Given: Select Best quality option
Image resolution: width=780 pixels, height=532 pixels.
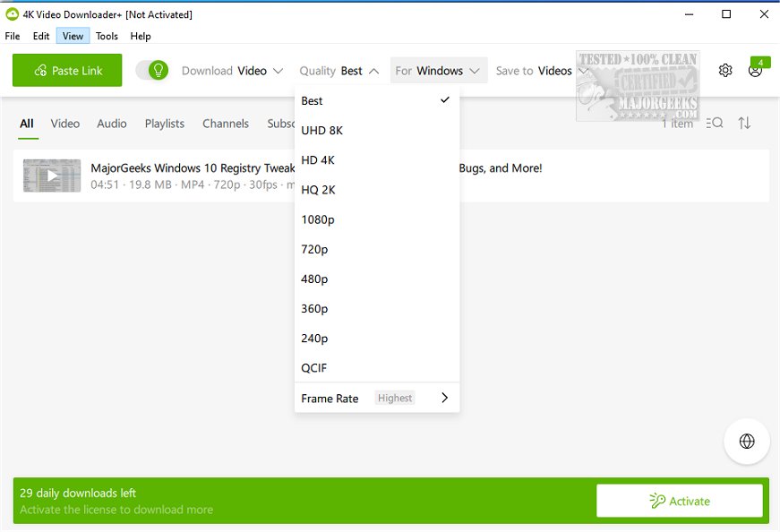Looking at the screenshot, I should click(377, 100).
